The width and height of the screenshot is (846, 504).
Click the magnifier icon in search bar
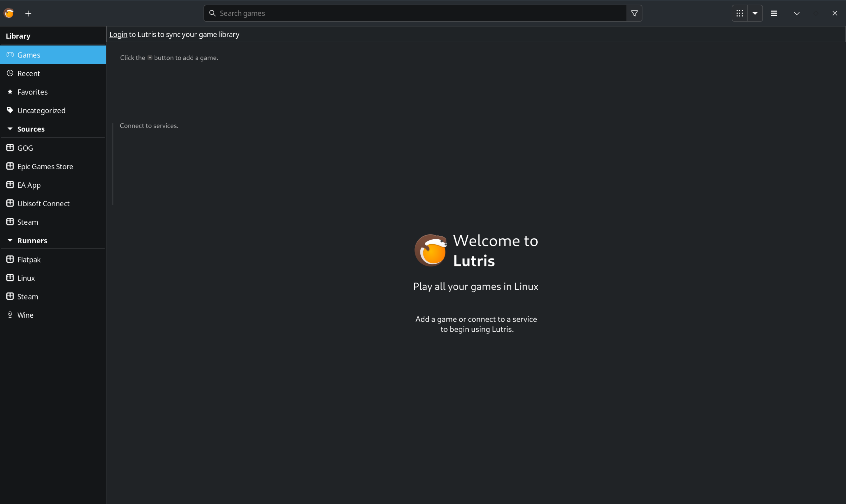coord(212,13)
